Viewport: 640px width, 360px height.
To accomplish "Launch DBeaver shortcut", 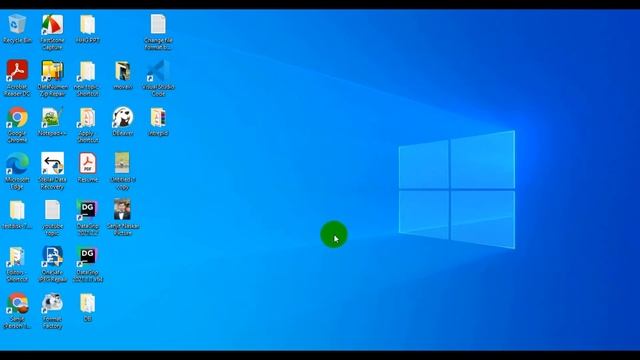I will coord(123,121).
